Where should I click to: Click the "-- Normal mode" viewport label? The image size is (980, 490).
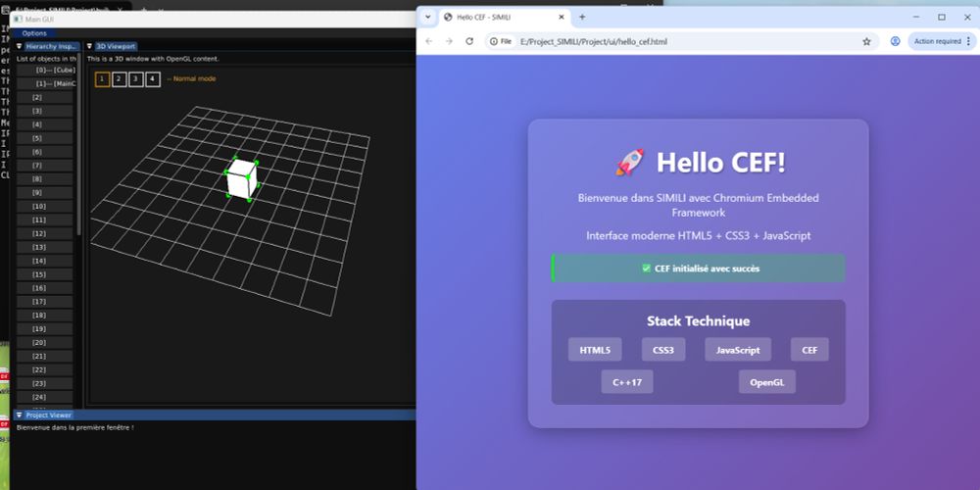(x=191, y=79)
